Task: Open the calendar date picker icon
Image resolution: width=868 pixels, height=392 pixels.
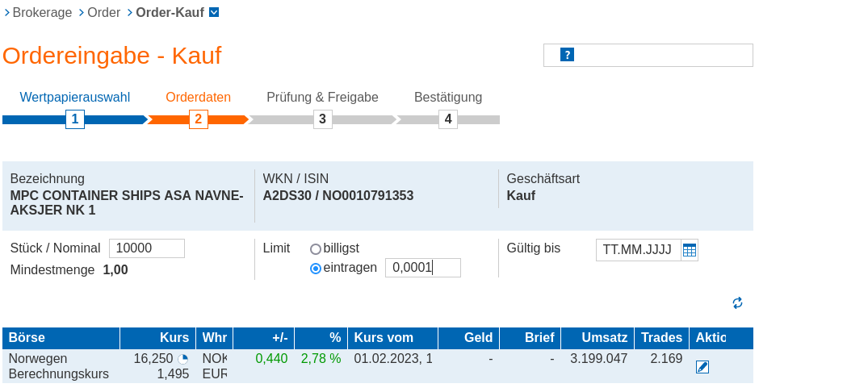Action: [x=689, y=250]
